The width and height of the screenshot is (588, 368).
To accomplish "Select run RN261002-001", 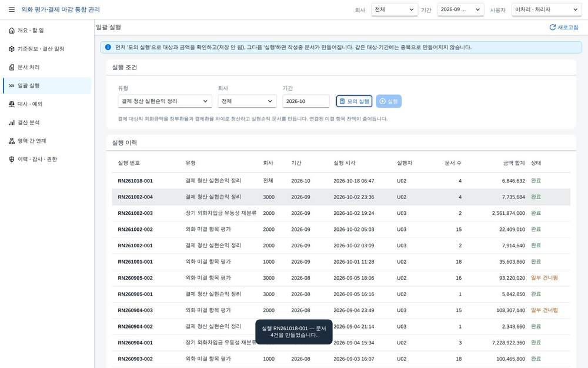I will pos(341,245).
